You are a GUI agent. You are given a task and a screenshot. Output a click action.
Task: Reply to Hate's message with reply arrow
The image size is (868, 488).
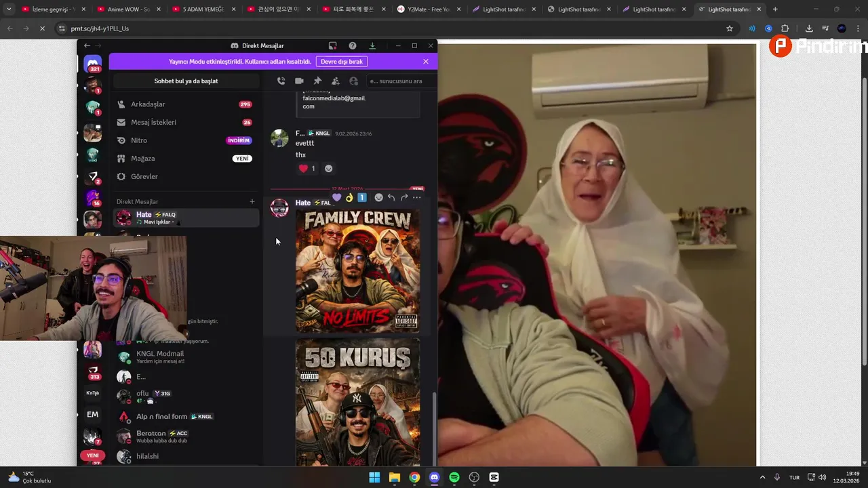(x=391, y=197)
